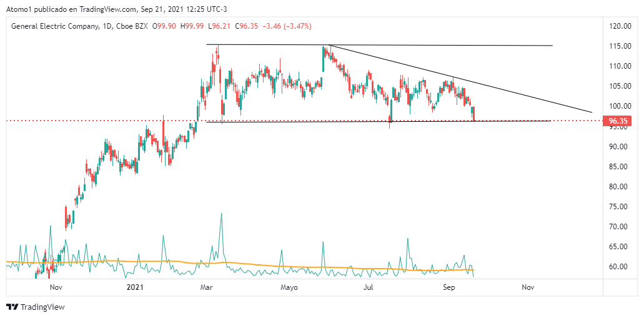Viewport: 644px width, 318px height.
Task: Click the 2021 time axis label
Action: pyautogui.click(x=135, y=289)
